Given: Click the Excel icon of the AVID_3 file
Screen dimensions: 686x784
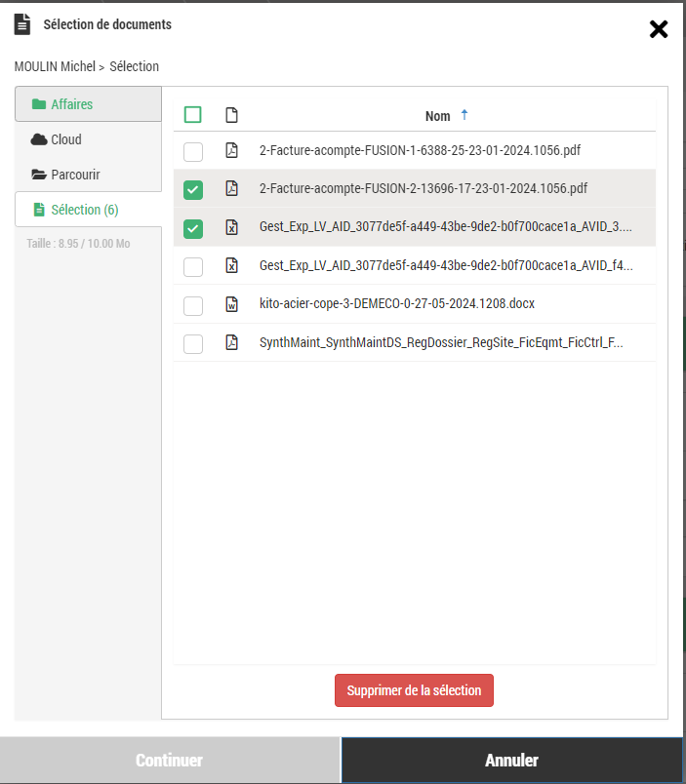Looking at the screenshot, I should 231,227.
